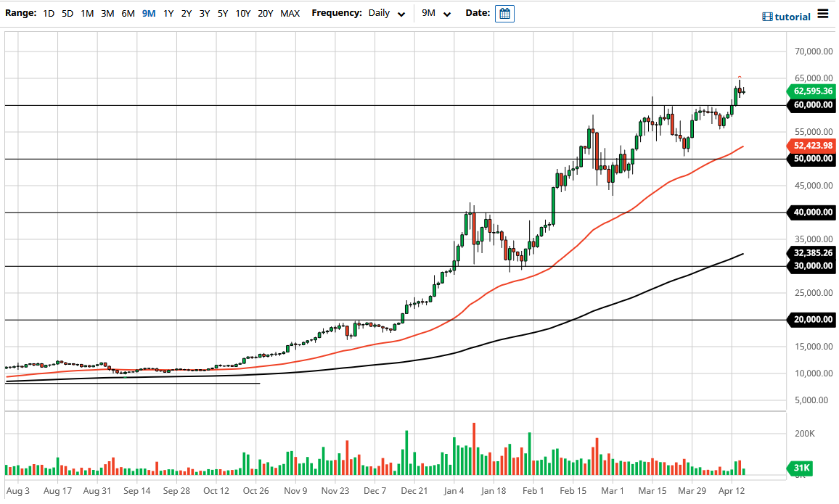Choose the 3M range
Image resolution: width=839 pixels, height=504 pixels.
coord(107,13)
